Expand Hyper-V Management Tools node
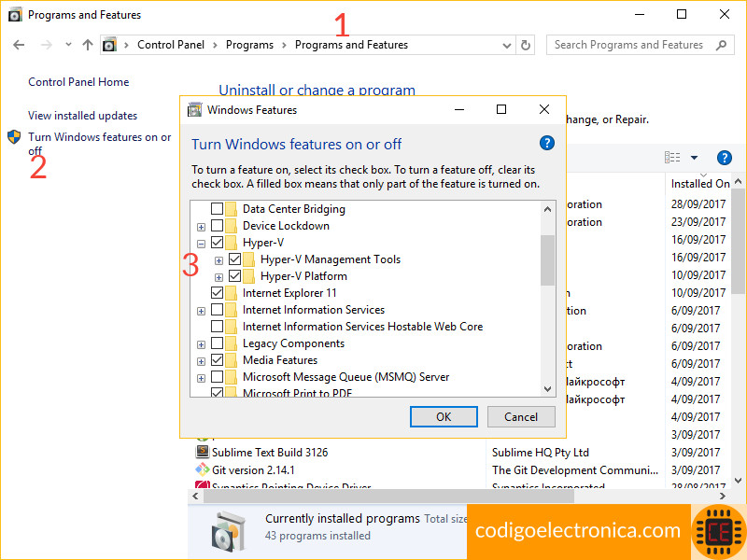Image resolution: width=747 pixels, height=560 pixels. pos(218,261)
